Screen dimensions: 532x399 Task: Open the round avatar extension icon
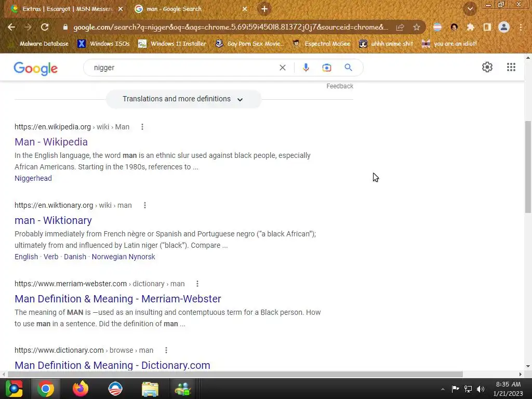(x=454, y=27)
